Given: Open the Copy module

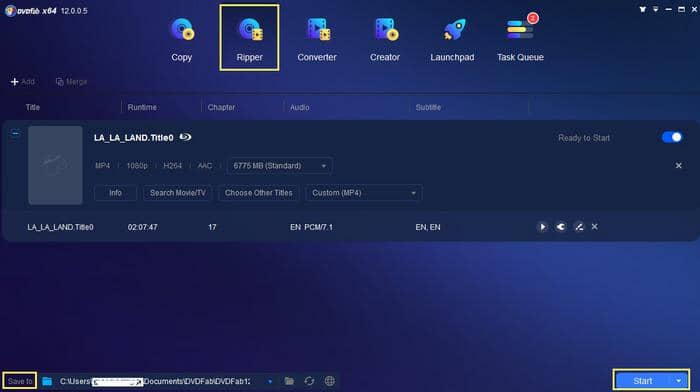Looking at the screenshot, I should 182,39.
